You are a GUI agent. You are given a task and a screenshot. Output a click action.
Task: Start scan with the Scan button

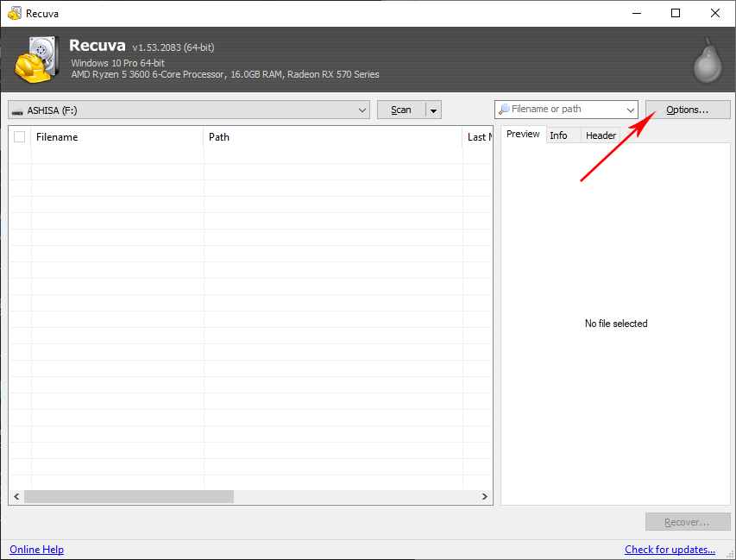[x=401, y=110]
